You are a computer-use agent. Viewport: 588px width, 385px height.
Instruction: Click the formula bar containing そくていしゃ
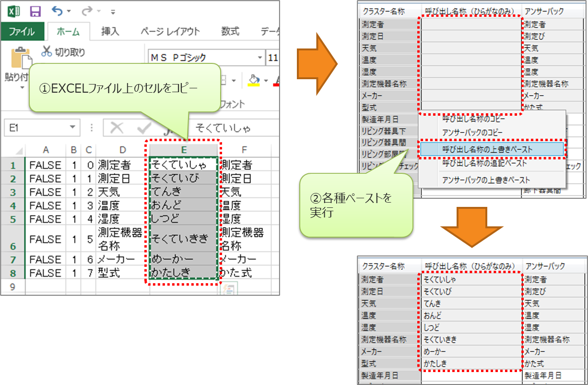(x=230, y=128)
